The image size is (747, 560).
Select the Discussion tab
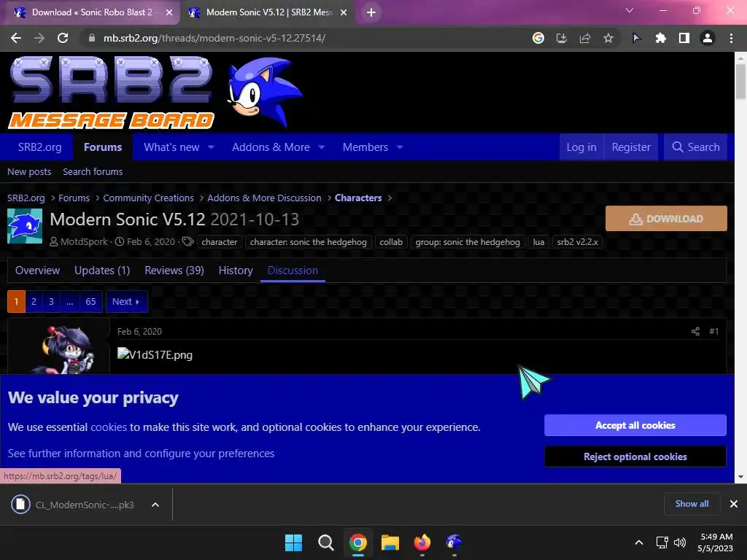pyautogui.click(x=293, y=271)
